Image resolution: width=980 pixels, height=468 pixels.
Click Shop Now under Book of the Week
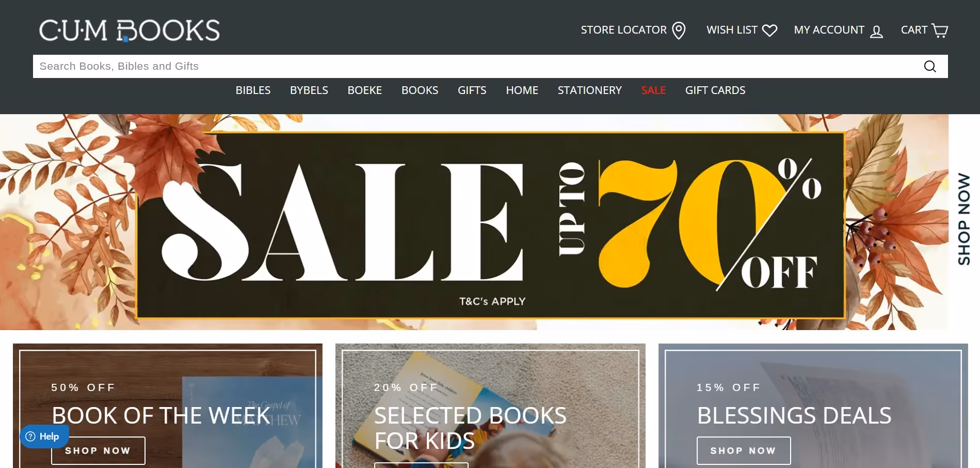coord(98,450)
